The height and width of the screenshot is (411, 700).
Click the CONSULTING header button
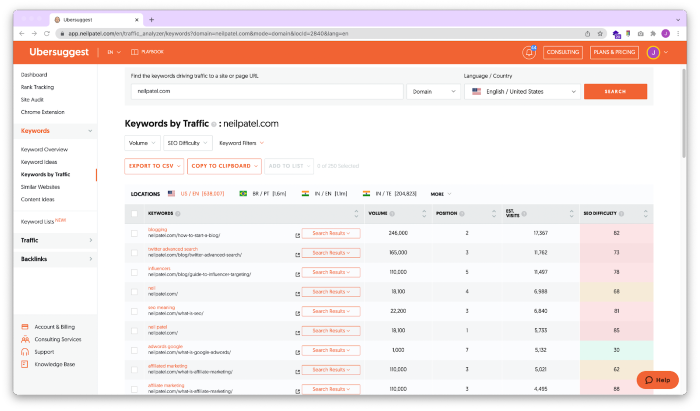coord(562,52)
